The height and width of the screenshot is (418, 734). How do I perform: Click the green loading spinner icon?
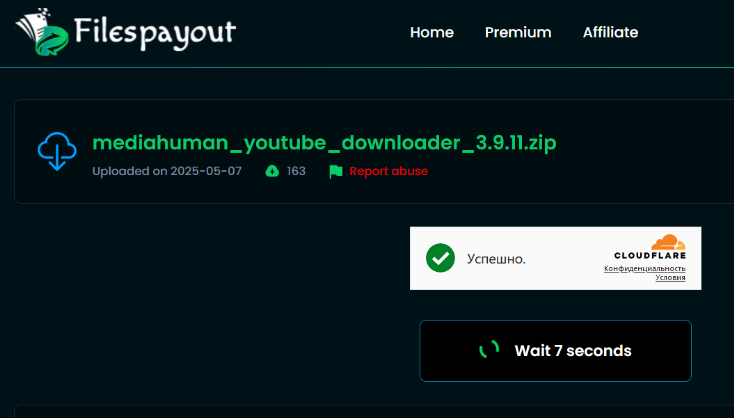click(x=489, y=350)
